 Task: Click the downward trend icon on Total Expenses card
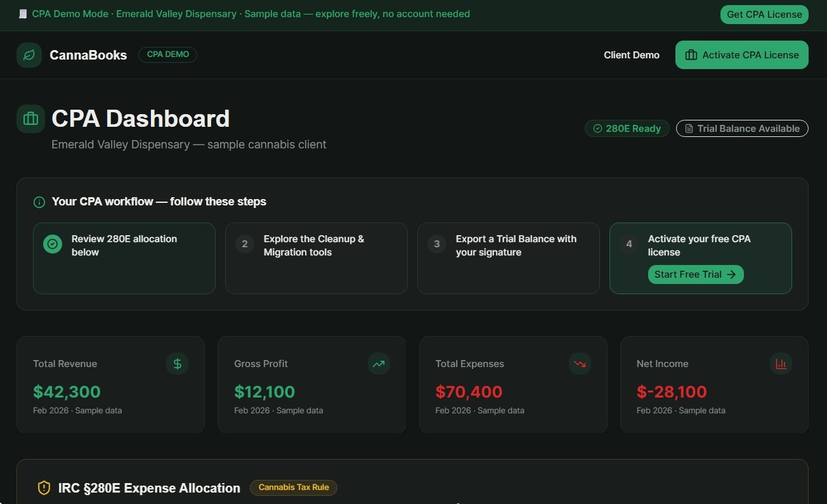(580, 363)
